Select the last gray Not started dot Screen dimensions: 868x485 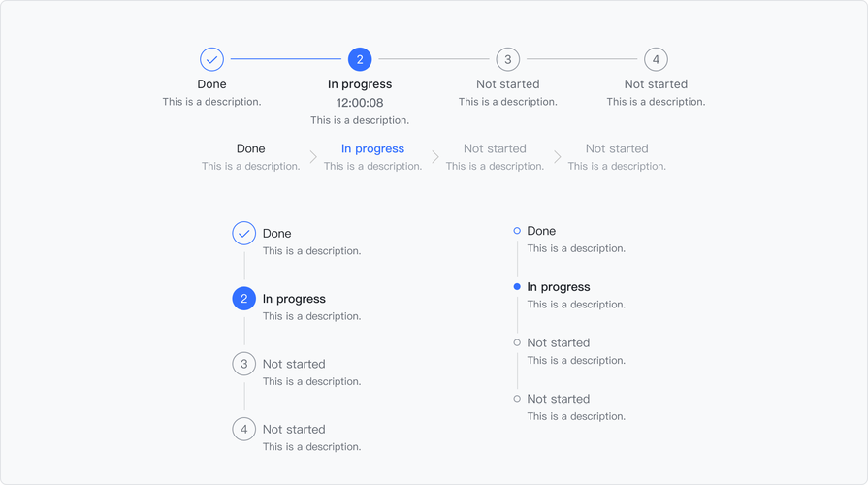[517, 399]
